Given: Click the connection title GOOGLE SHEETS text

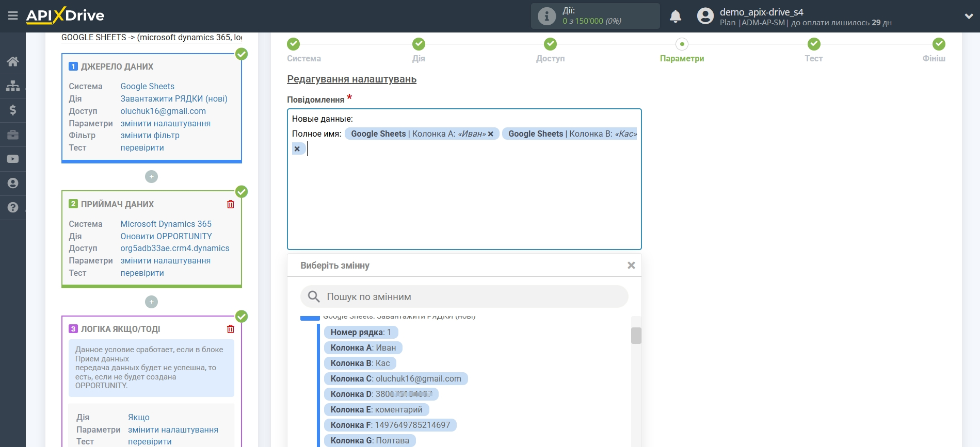Looking at the screenshot, I should point(152,37).
